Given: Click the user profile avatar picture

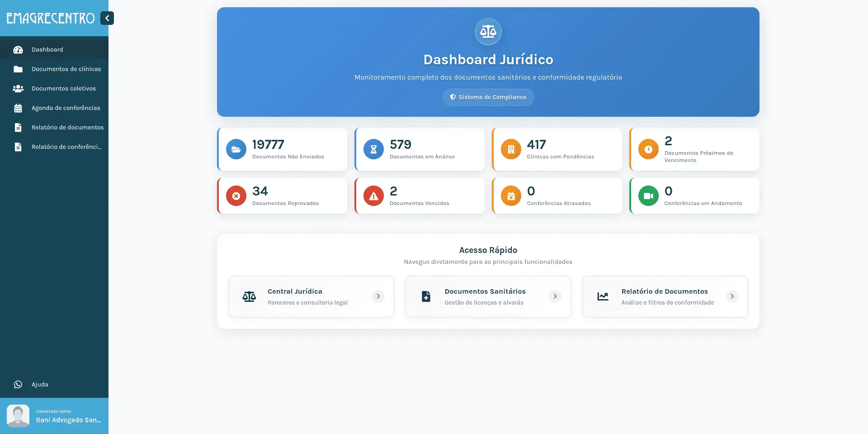Looking at the screenshot, I should (18, 416).
